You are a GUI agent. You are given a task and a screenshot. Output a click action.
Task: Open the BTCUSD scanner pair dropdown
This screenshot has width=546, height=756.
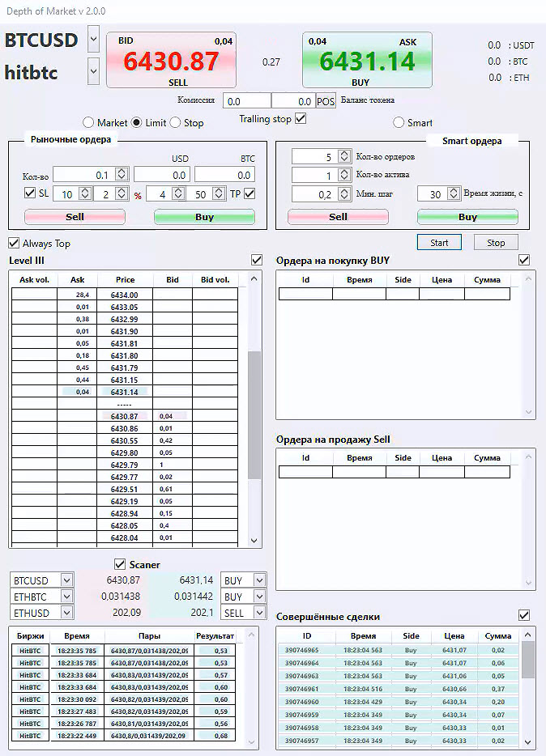(66, 580)
